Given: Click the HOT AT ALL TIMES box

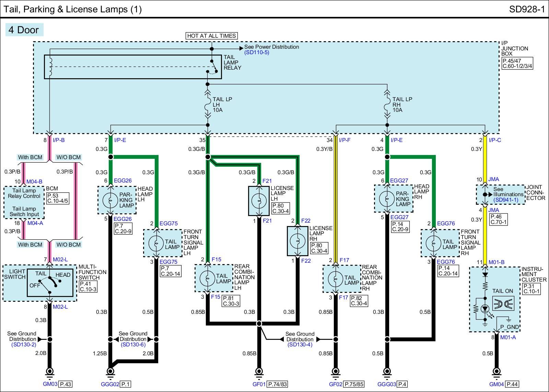Looking at the screenshot, I should [211, 36].
